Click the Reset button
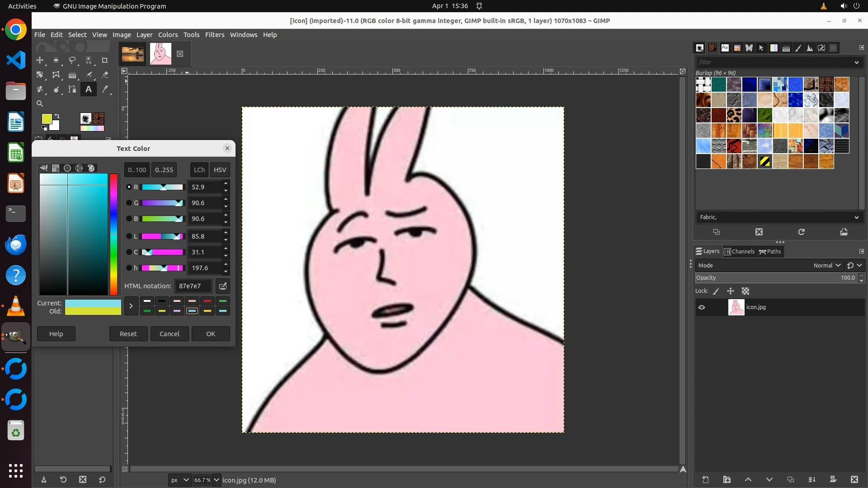This screenshot has height=488, width=868. click(x=128, y=334)
